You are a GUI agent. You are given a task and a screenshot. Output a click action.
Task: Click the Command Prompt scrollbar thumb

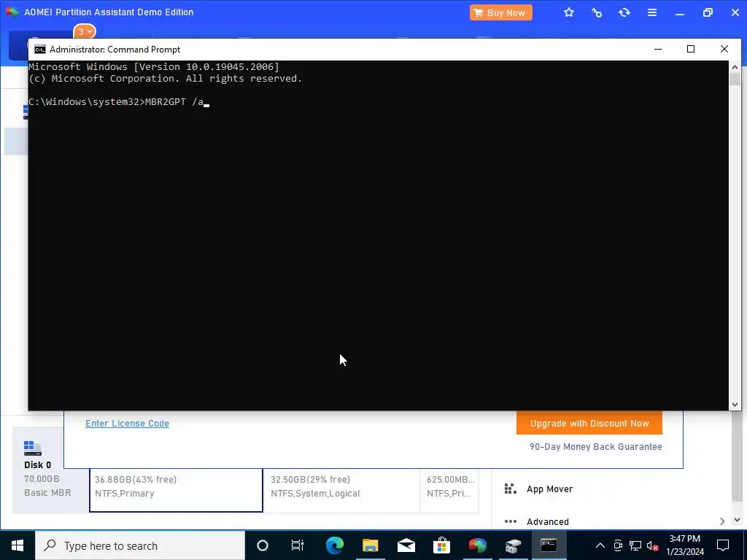[735, 79]
